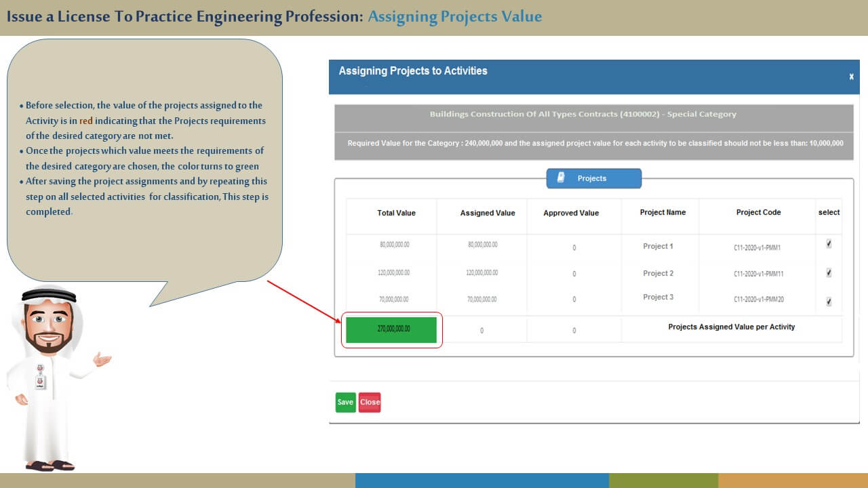Screen dimensions: 868x488
Task: Click the green Save button
Action: [345, 402]
